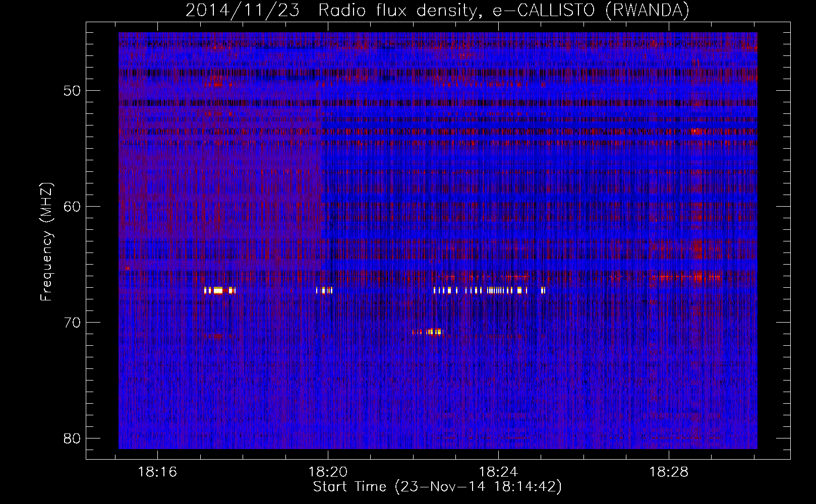The width and height of the screenshot is (816, 504).
Task: Click the 18:28 time tick label
Action: click(x=669, y=472)
